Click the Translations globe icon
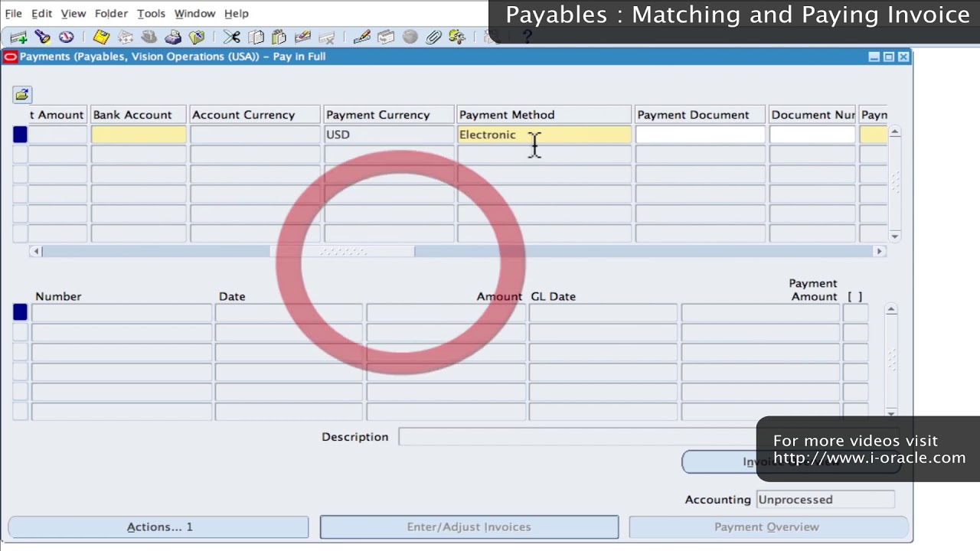Screen dimensions: 980x551 point(410,37)
